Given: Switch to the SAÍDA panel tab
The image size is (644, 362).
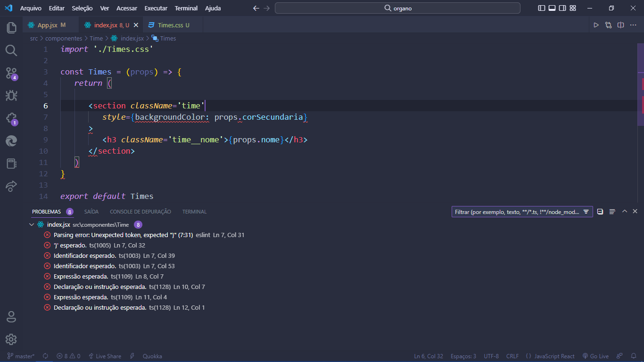Looking at the screenshot, I should tap(91, 212).
